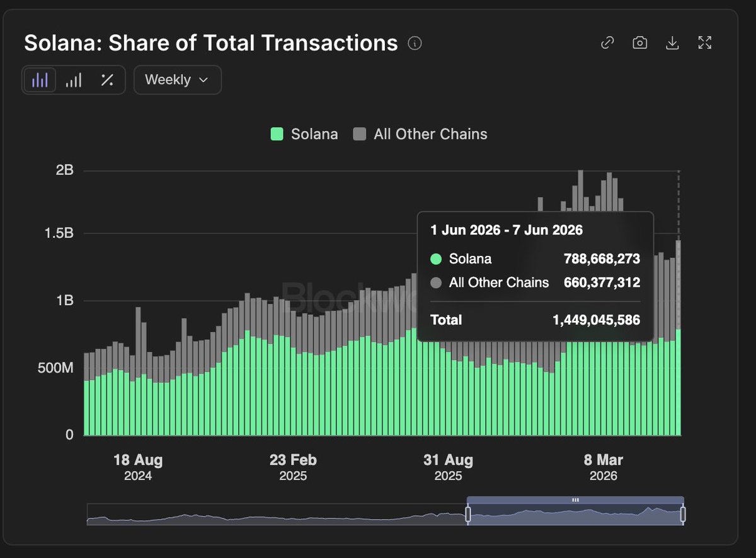Switch to the percentage view
The width and height of the screenshot is (756, 558).
(x=107, y=80)
